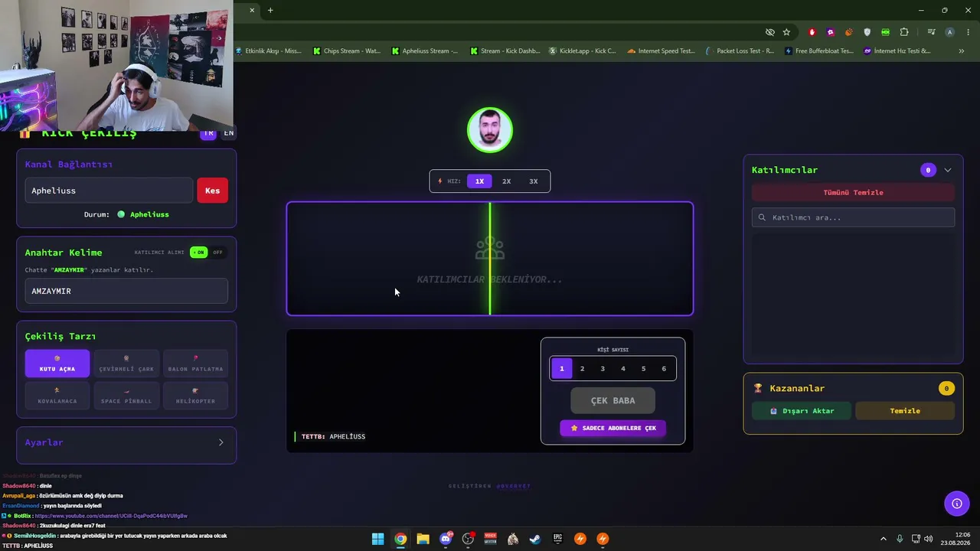Set winner count to 6
The height and width of the screenshot is (551, 980).
coord(664,369)
